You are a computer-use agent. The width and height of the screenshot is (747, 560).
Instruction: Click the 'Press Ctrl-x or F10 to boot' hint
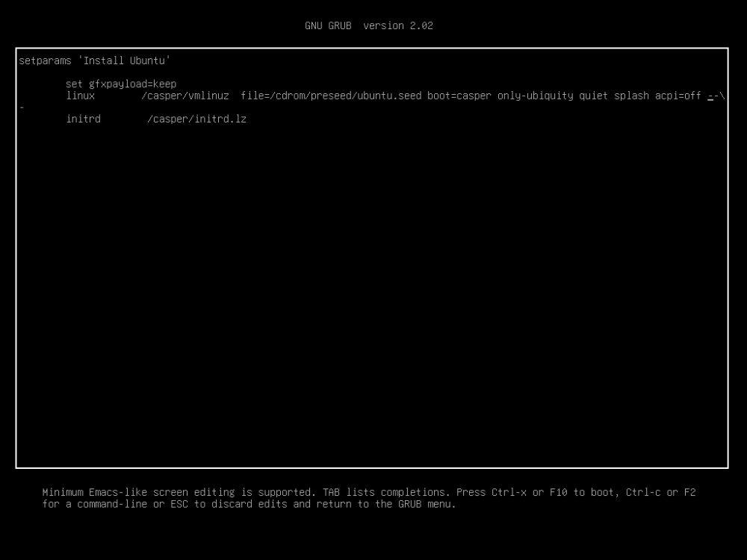(x=536, y=492)
